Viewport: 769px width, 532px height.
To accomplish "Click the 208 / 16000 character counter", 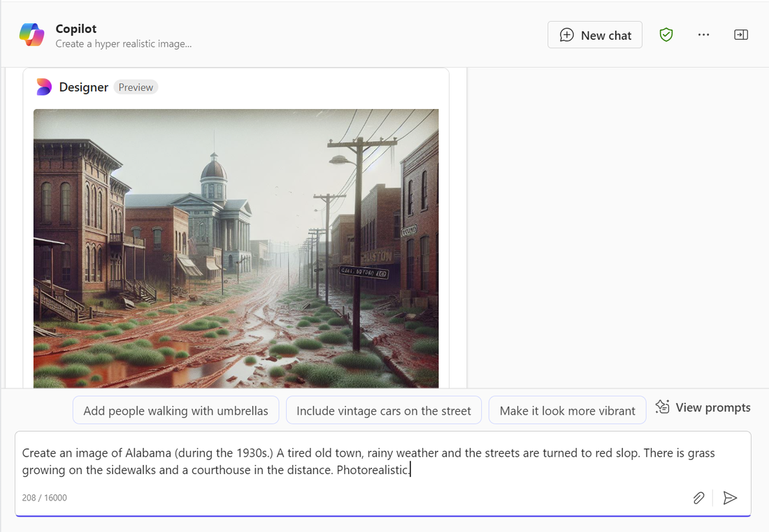I will point(45,498).
